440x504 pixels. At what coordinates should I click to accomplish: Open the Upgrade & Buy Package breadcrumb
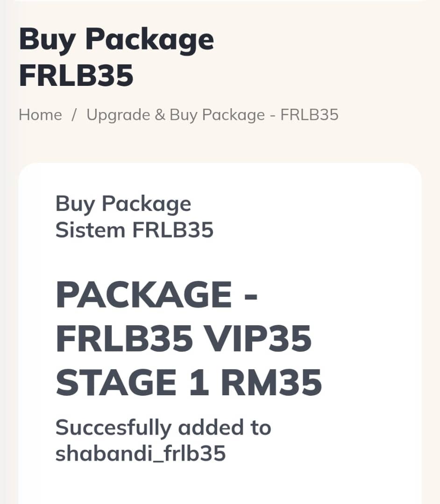click(x=213, y=115)
